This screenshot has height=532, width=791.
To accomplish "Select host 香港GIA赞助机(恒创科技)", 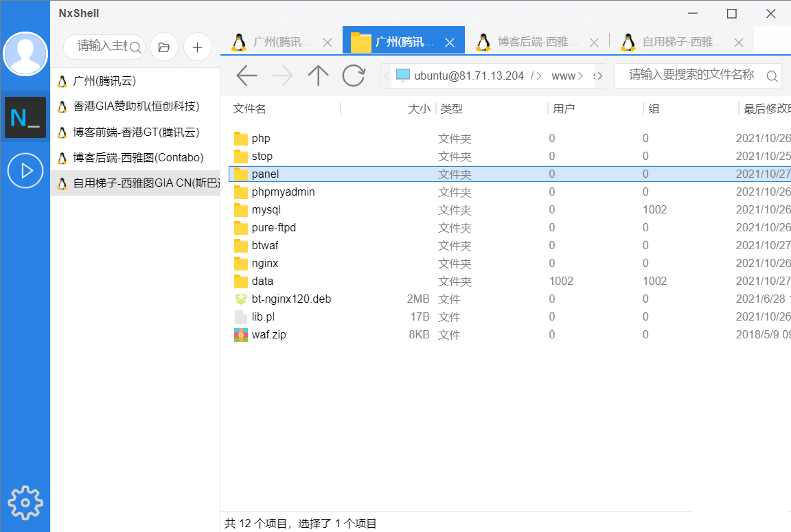I will click(x=135, y=106).
